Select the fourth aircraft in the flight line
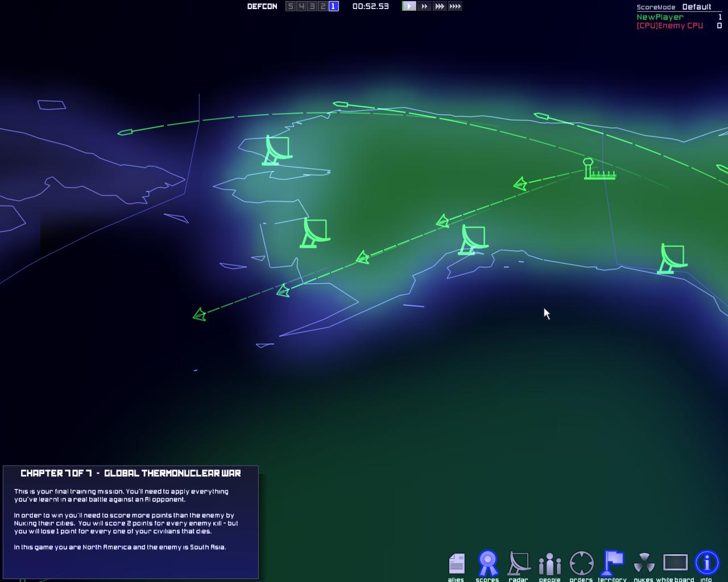Image resolution: width=728 pixels, height=582 pixels. (283, 290)
